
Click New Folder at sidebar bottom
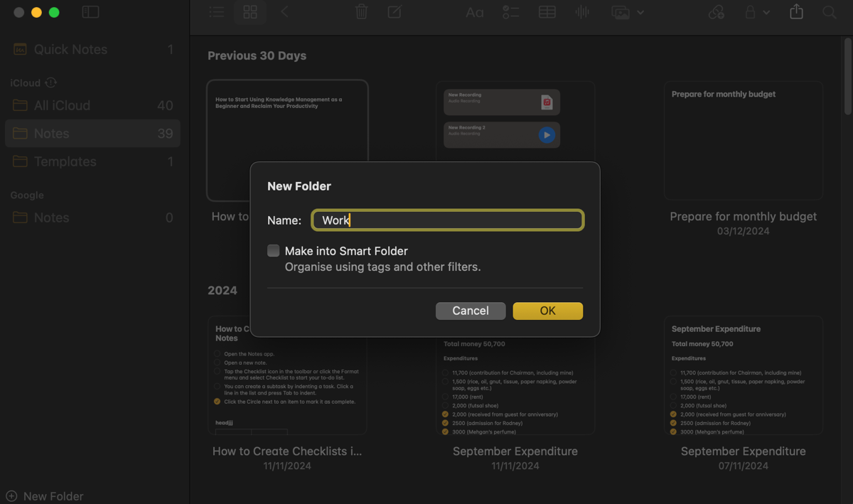(45, 496)
